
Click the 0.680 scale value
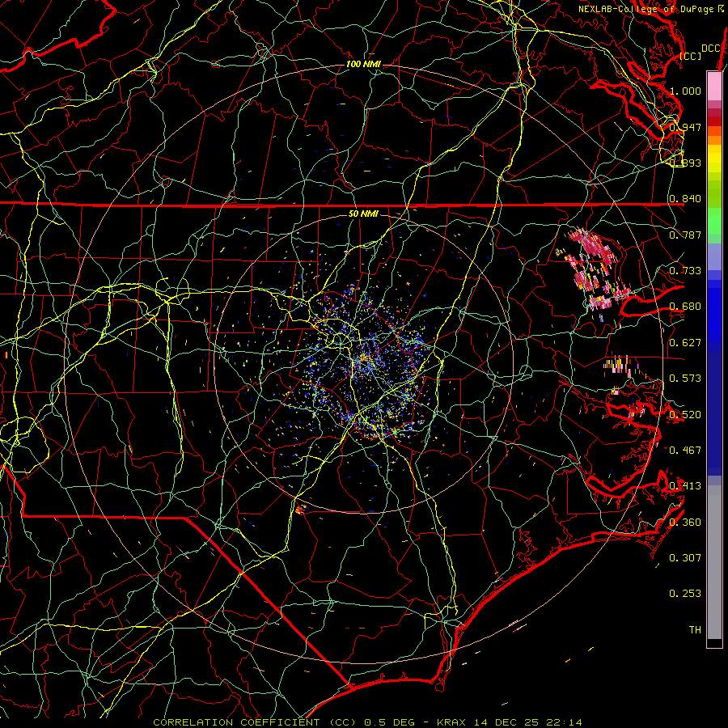pyautogui.click(x=685, y=307)
